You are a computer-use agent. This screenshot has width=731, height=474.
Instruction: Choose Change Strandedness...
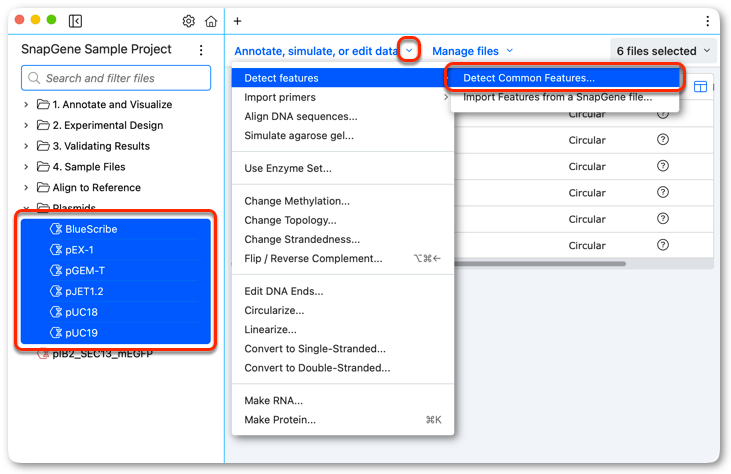click(x=343, y=239)
